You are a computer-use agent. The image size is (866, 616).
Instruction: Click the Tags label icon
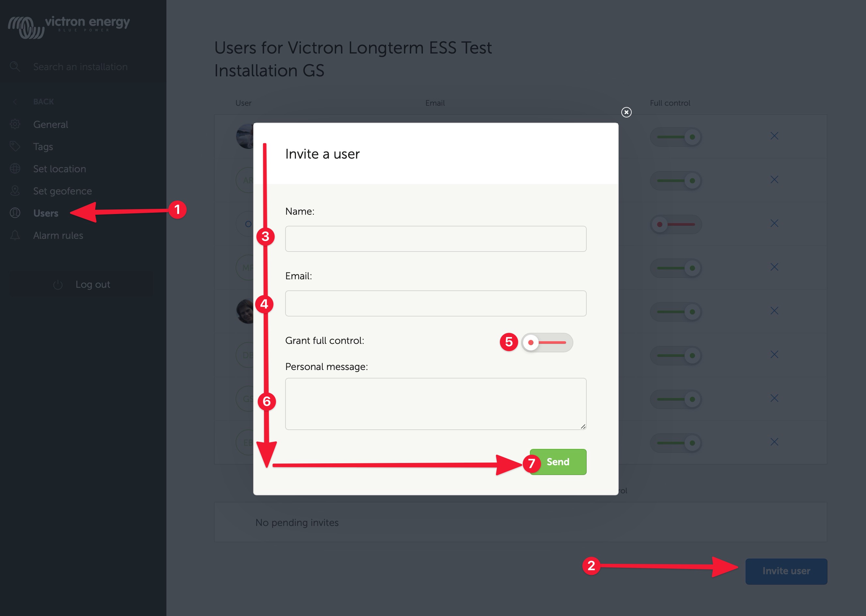(x=15, y=146)
